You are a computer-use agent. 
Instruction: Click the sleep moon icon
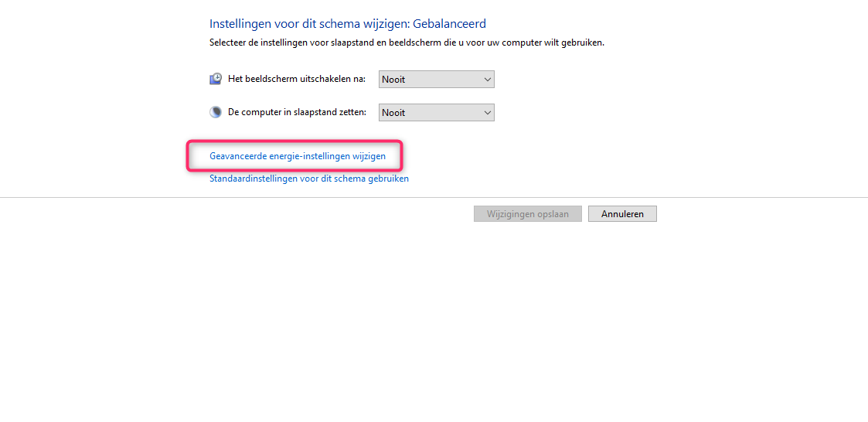pyautogui.click(x=216, y=112)
